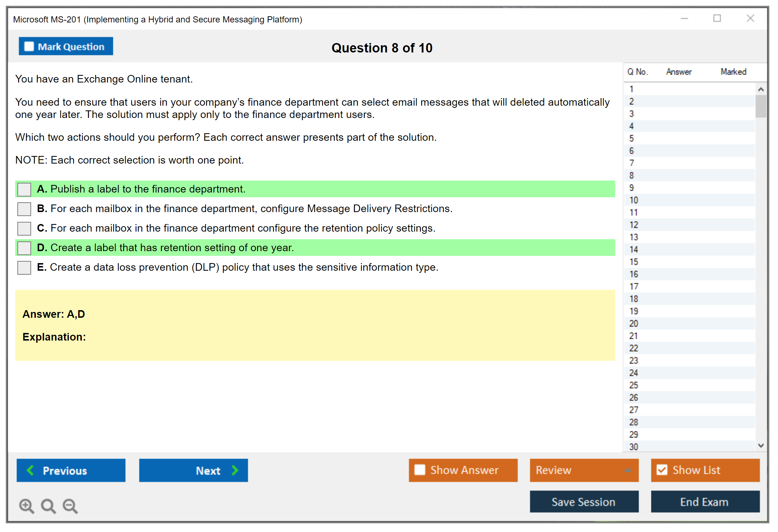Maximize the exam window
This screenshot has height=532, width=778.
717,18
